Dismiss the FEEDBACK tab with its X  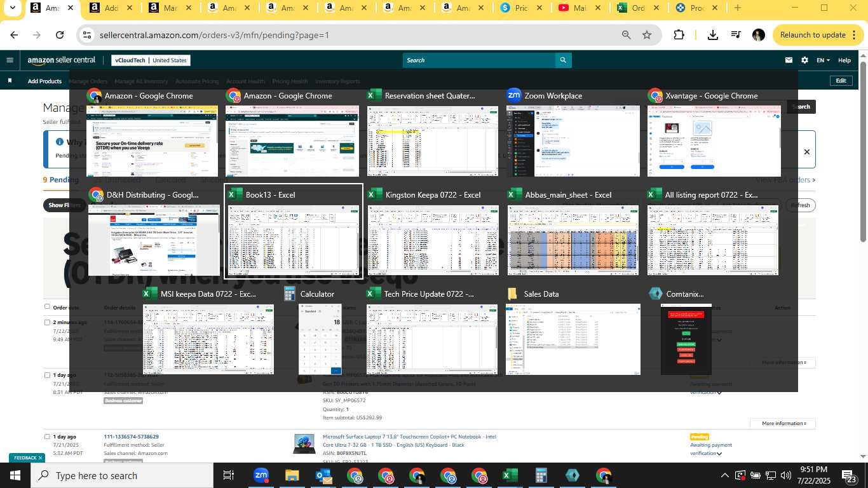40,457
